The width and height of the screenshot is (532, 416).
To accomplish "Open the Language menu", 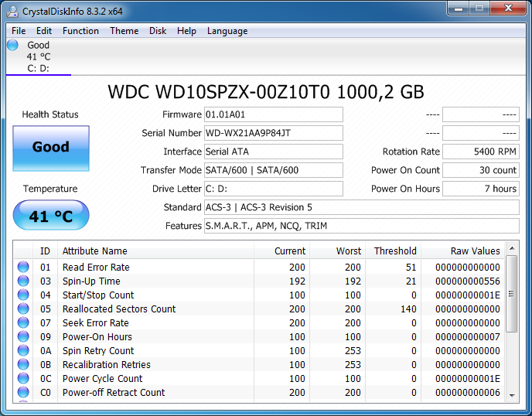I will click(227, 31).
